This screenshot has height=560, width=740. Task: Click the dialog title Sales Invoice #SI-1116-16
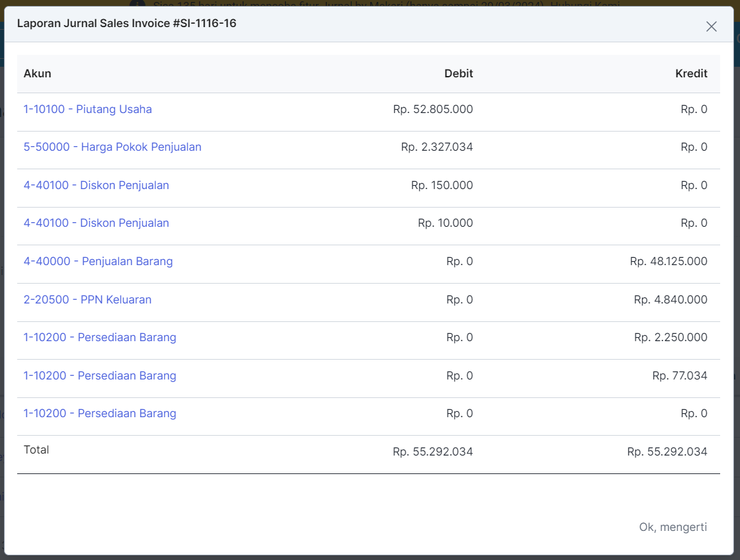[126, 23]
